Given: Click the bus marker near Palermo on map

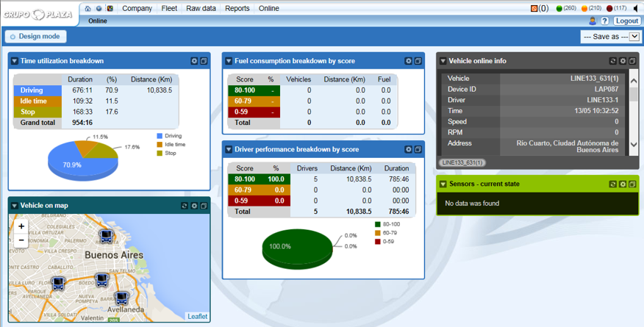Looking at the screenshot, I should pyautogui.click(x=107, y=237).
